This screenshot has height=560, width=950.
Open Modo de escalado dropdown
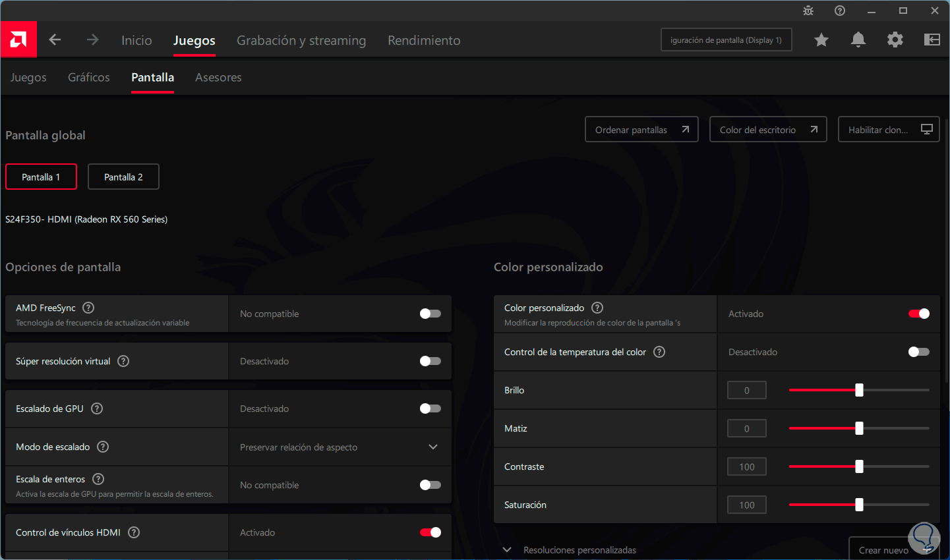[340, 447]
